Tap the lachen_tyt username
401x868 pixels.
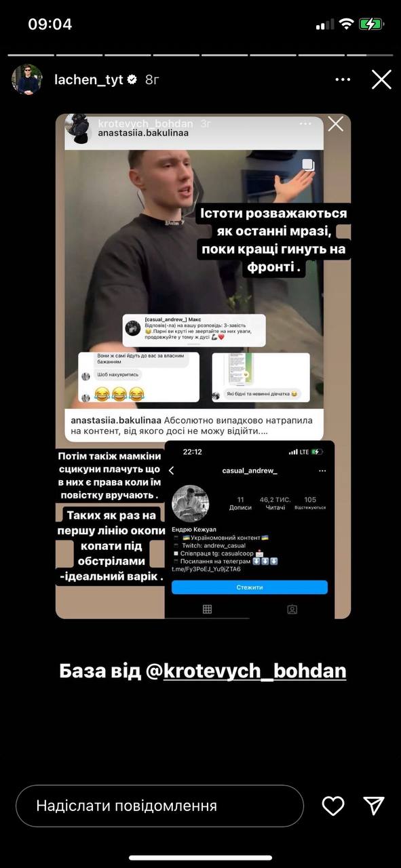click(89, 79)
